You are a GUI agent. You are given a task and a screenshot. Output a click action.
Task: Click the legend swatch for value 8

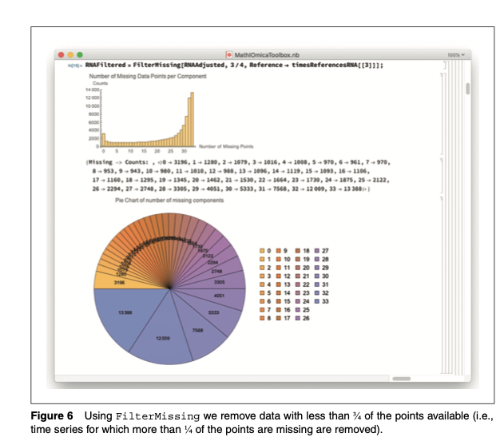pyautogui.click(x=262, y=318)
